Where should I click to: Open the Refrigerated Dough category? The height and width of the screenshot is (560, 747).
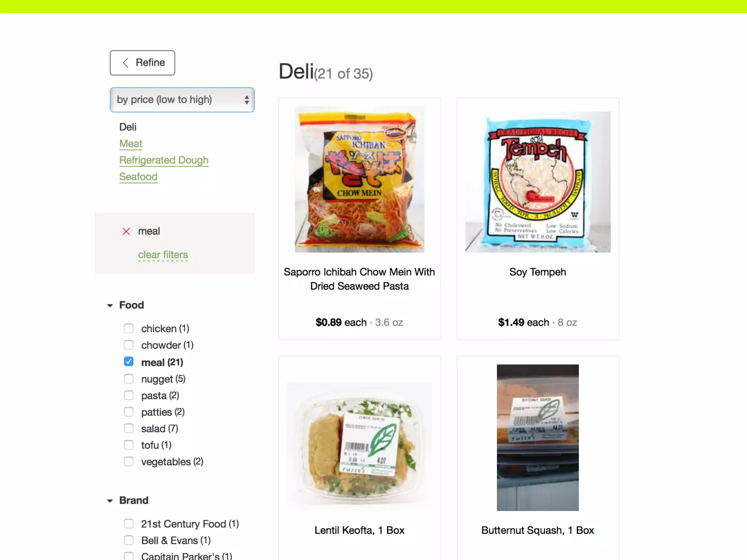pos(164,160)
